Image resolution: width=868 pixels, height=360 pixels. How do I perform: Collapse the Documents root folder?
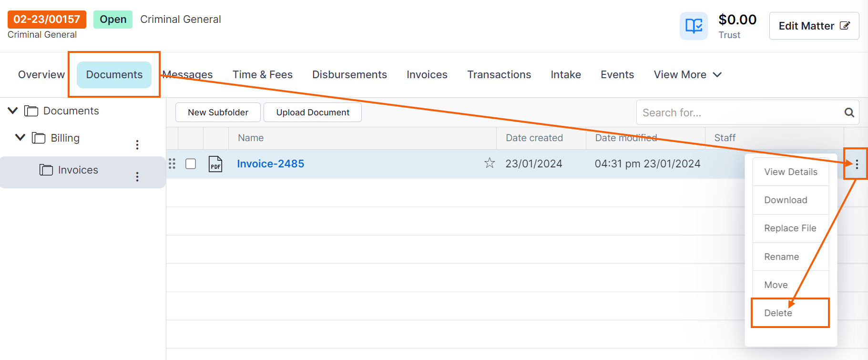tap(13, 111)
